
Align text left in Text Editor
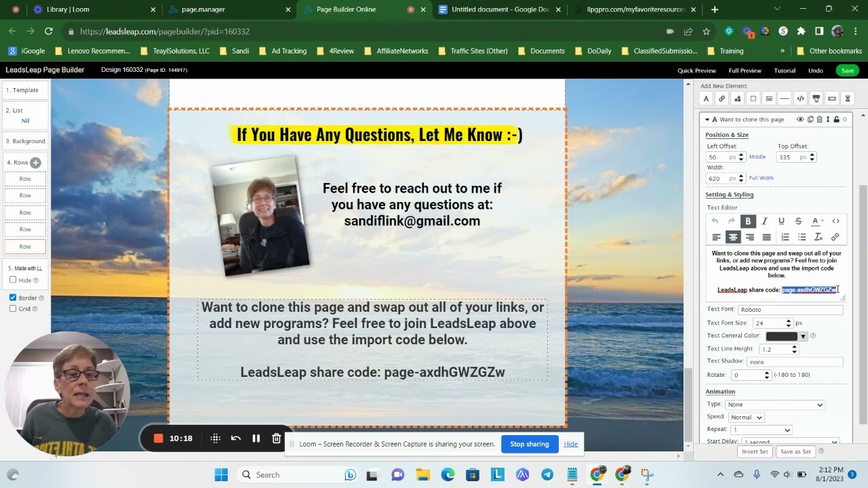tap(716, 237)
